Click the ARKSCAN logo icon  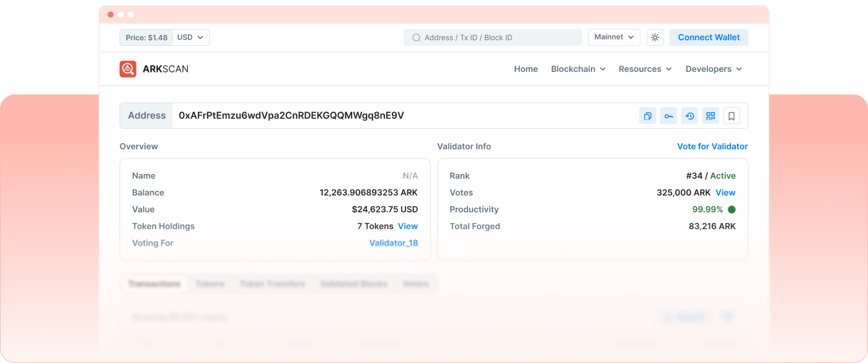click(128, 69)
